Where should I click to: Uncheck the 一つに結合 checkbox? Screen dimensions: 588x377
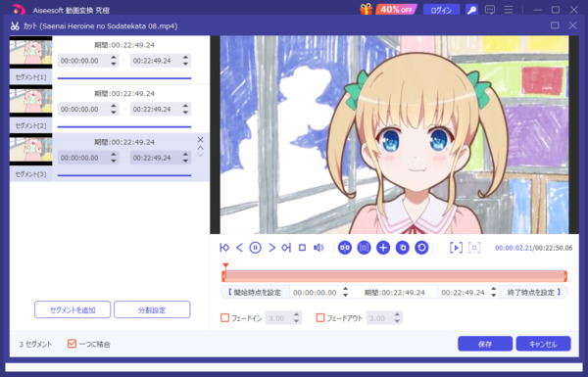[x=72, y=344]
